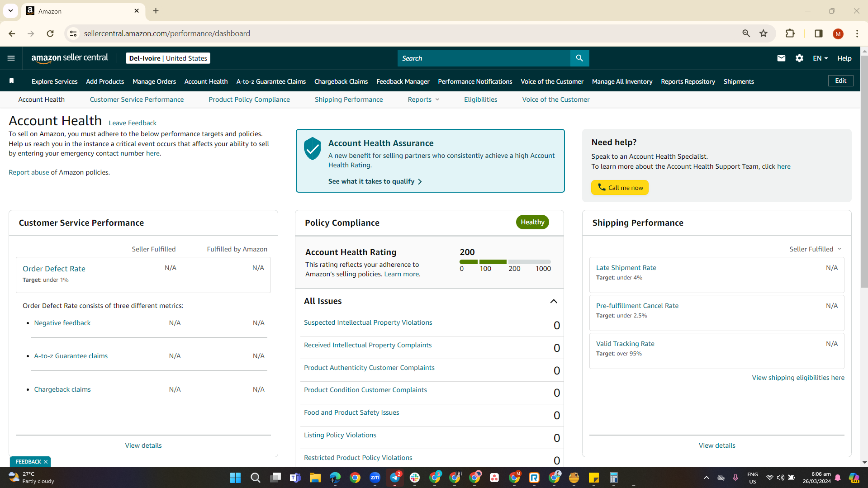Viewport: 868px width, 488px height.
Task: Reload the page using the browser refresh icon
Action: coord(50,33)
